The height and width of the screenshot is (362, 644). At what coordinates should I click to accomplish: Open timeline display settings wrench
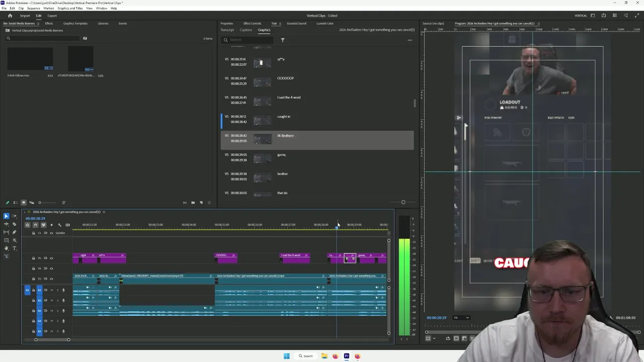pyautogui.click(x=59, y=225)
